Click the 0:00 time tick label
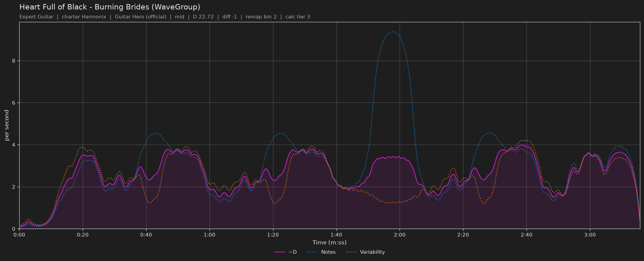Screen dimensions: 644x261 click(19, 235)
